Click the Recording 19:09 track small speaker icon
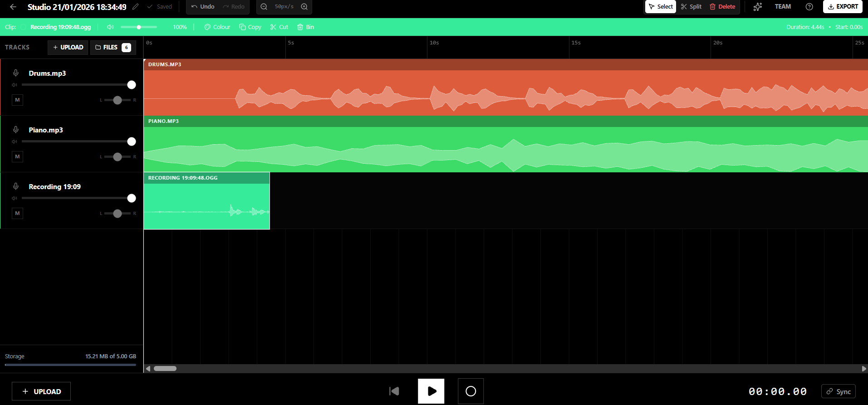The width and height of the screenshot is (868, 405). pos(15,198)
